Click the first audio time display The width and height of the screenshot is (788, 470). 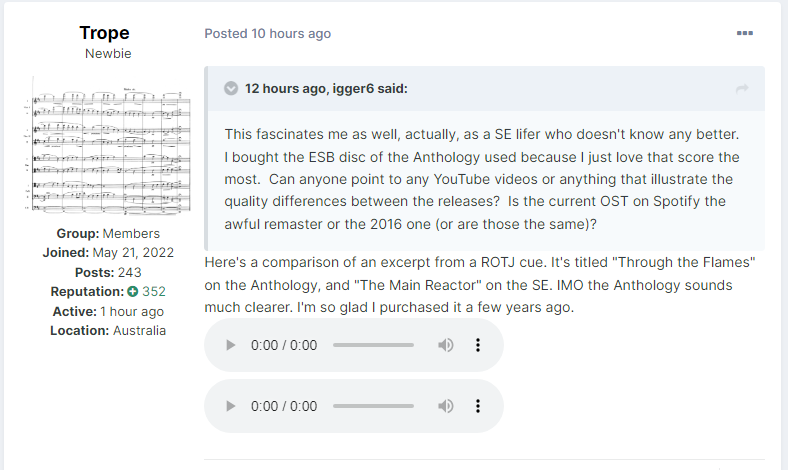tap(284, 345)
